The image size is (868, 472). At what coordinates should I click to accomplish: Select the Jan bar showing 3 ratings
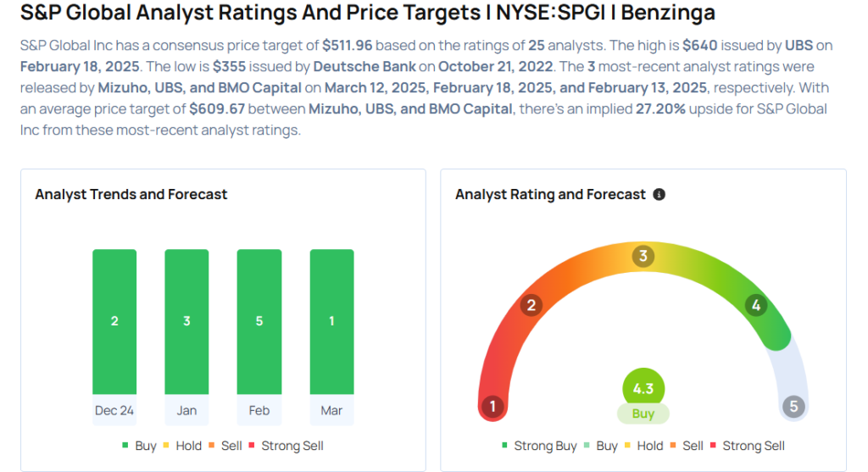pyautogui.click(x=186, y=322)
